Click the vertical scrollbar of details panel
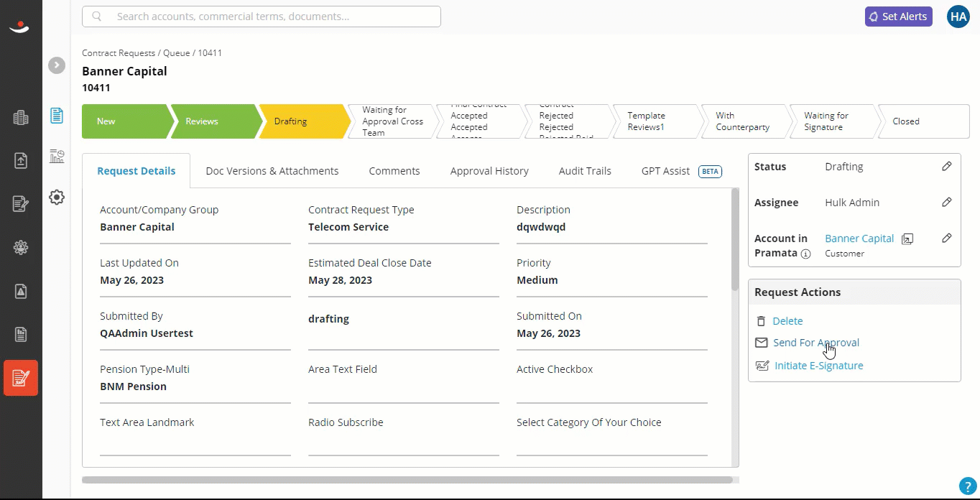980x500 pixels. 735,240
